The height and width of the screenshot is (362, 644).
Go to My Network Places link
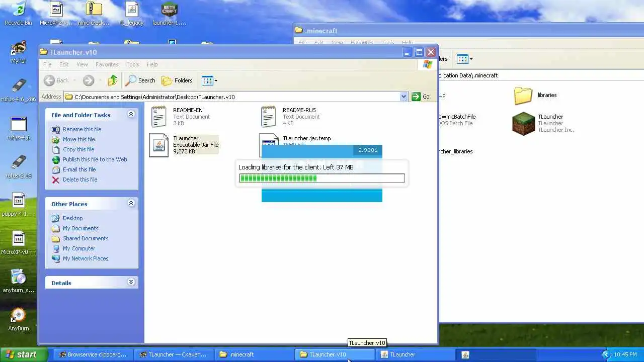86,258
